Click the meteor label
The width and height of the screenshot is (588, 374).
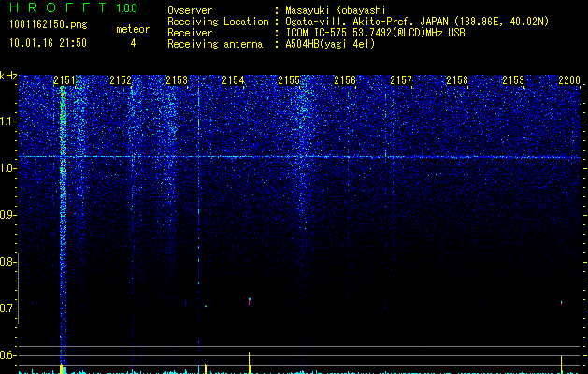[133, 29]
